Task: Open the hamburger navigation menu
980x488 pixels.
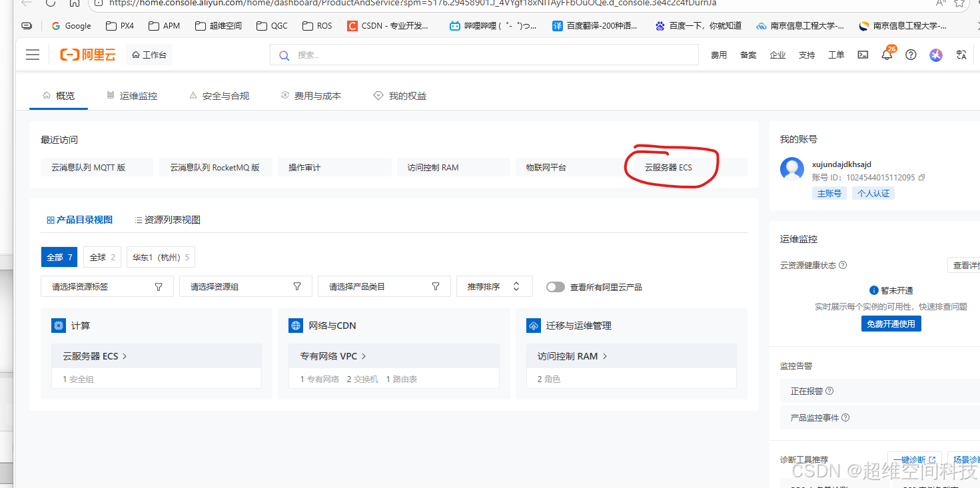Action: 32,55
